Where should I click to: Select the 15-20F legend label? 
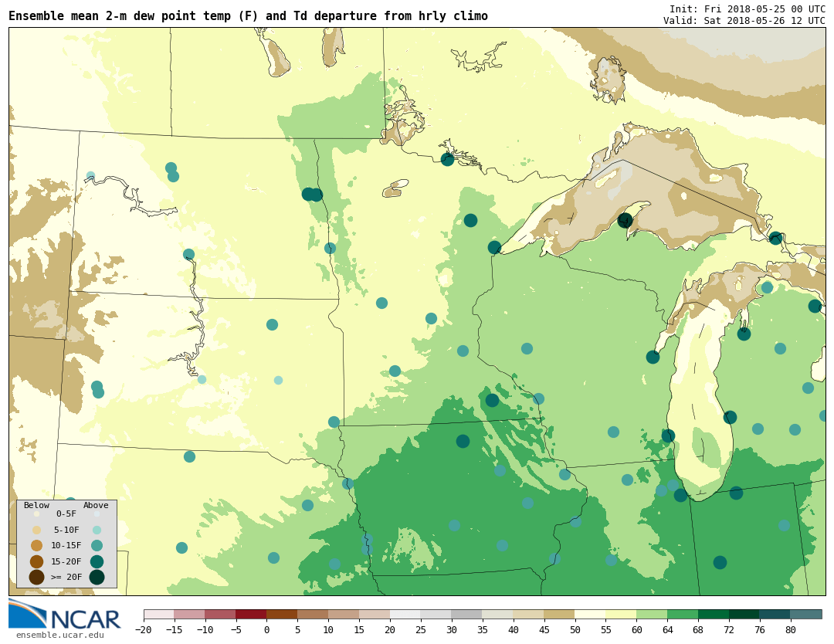[x=66, y=561]
